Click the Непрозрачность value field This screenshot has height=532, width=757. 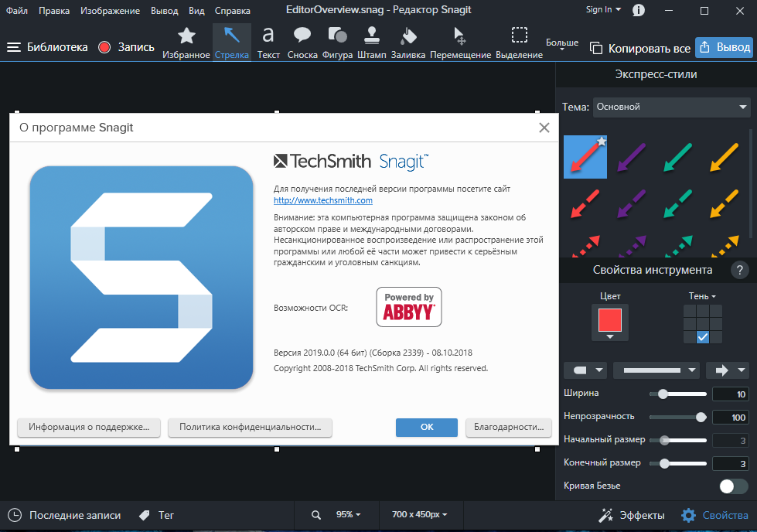coord(731,418)
